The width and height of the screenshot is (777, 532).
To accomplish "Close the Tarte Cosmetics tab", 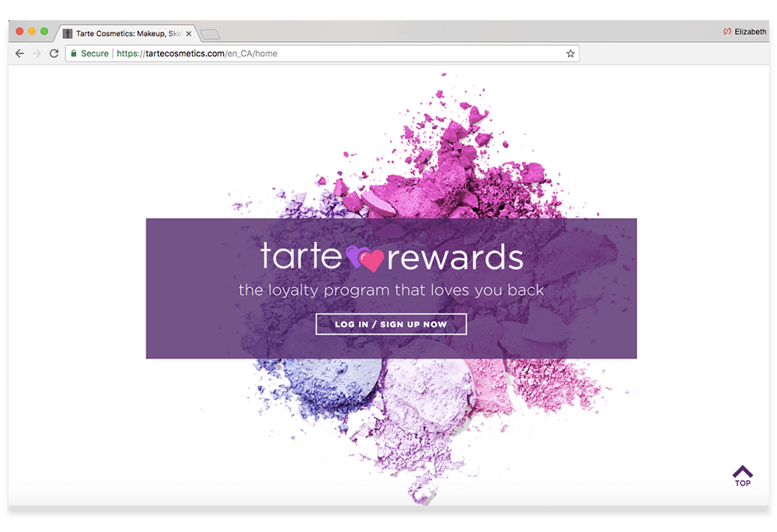I will point(189,33).
